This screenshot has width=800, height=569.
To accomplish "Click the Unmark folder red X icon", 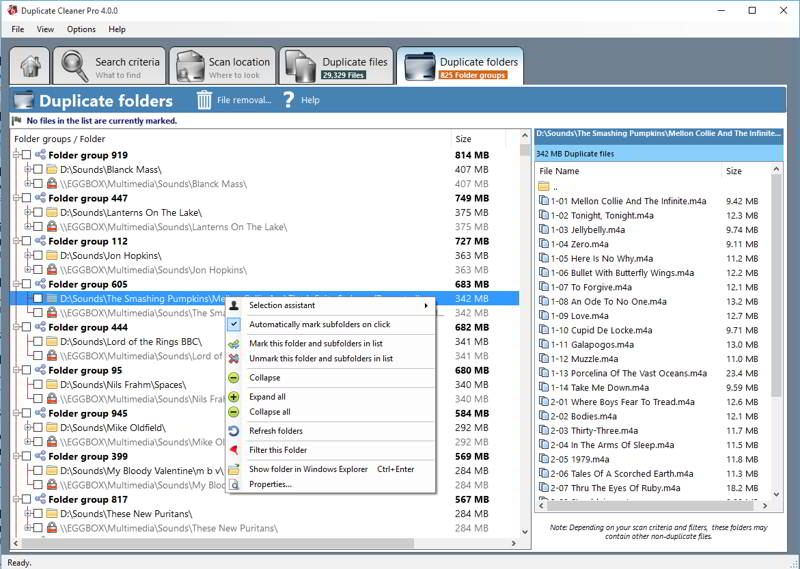I will click(234, 358).
